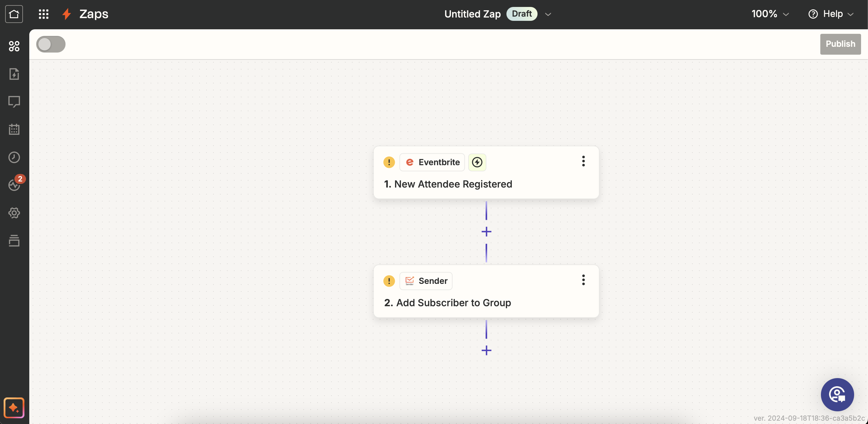Click the Publish button
This screenshot has width=868, height=424.
pyautogui.click(x=840, y=44)
